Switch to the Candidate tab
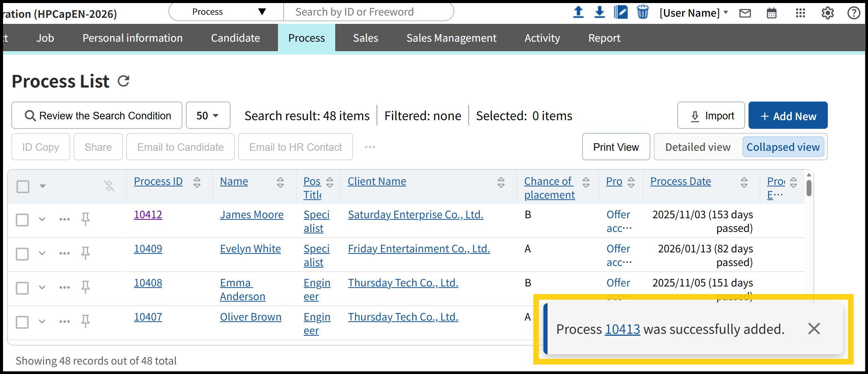 tap(235, 38)
